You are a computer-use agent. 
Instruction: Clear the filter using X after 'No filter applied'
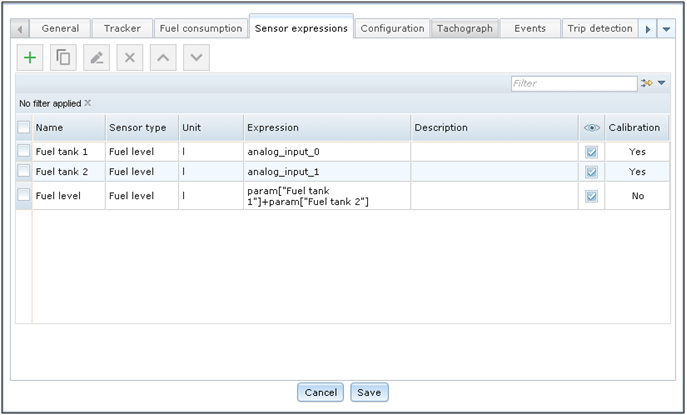(x=88, y=103)
